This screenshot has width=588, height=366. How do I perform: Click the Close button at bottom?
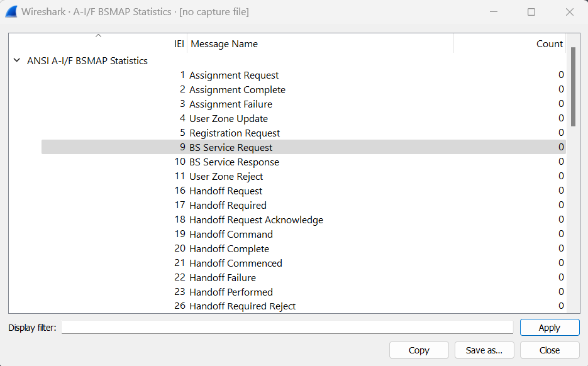(550, 350)
